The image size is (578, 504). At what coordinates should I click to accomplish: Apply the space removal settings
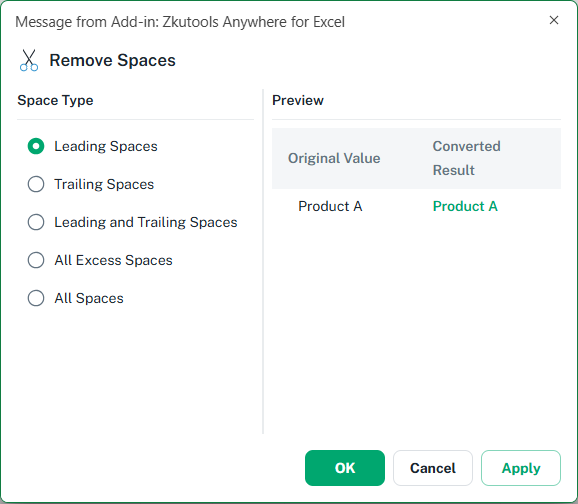(x=521, y=468)
